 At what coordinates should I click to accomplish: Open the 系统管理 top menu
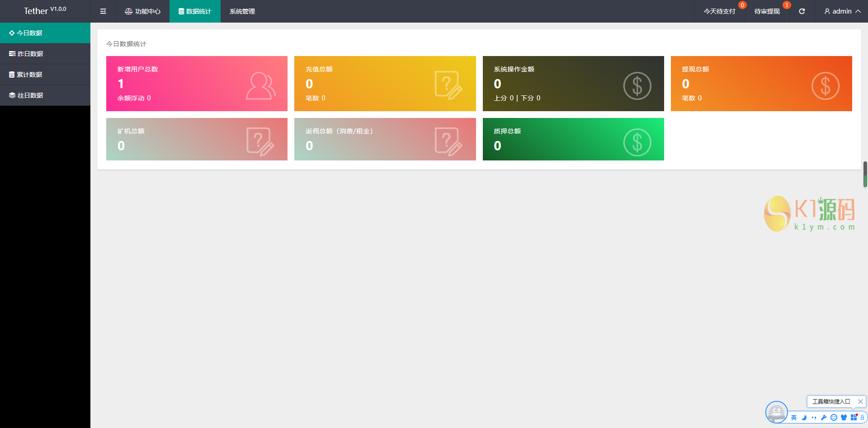click(x=242, y=11)
